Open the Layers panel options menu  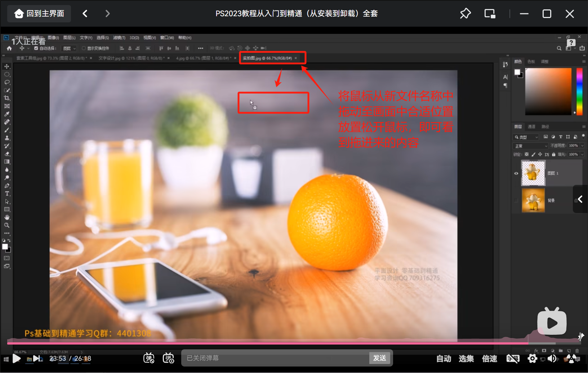[583, 126]
